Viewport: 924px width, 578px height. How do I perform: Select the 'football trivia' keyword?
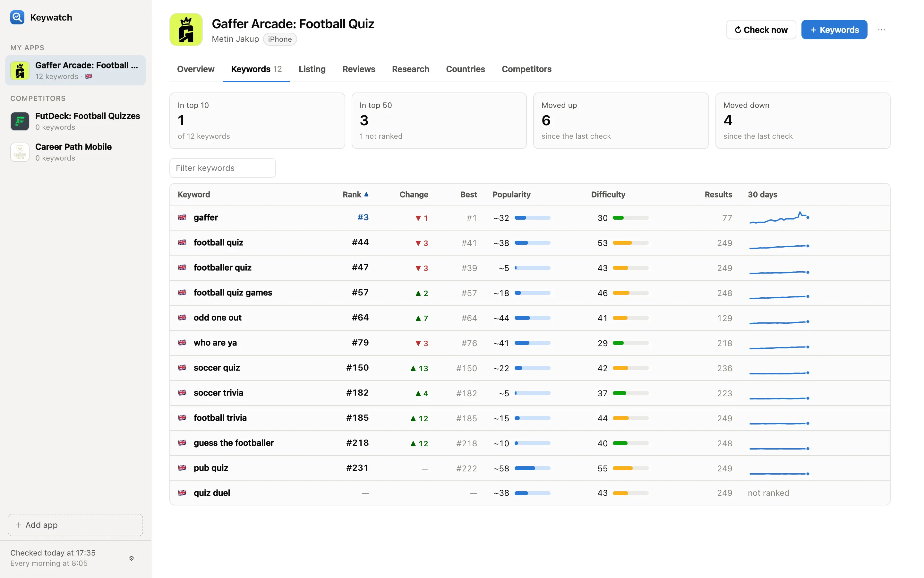[220, 418]
